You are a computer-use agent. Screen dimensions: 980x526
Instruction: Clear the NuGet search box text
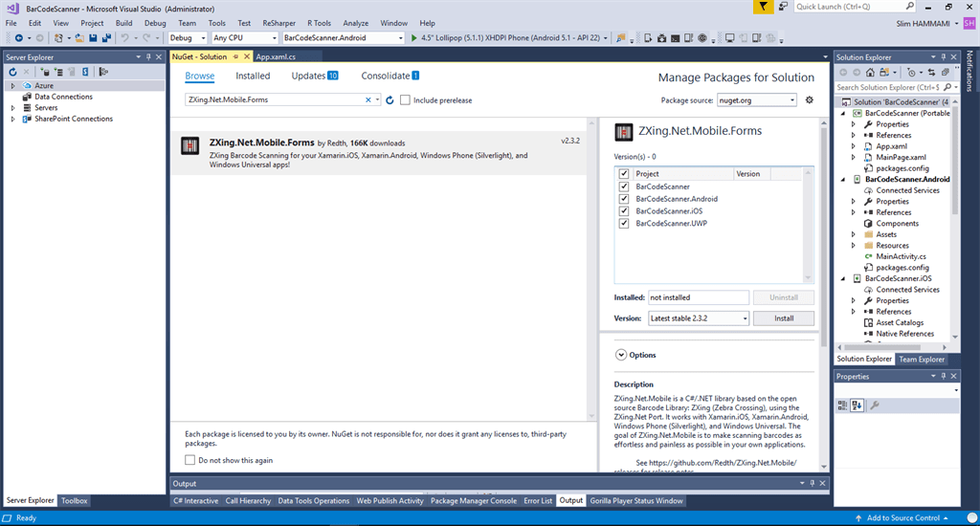(x=368, y=100)
